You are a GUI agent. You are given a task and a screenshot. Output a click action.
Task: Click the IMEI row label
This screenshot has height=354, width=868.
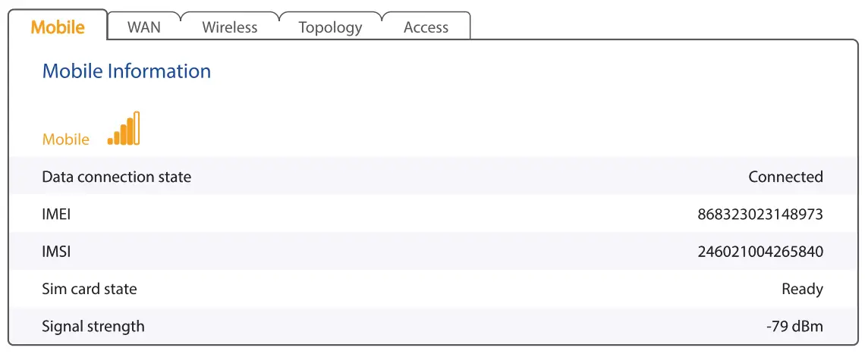coord(56,215)
